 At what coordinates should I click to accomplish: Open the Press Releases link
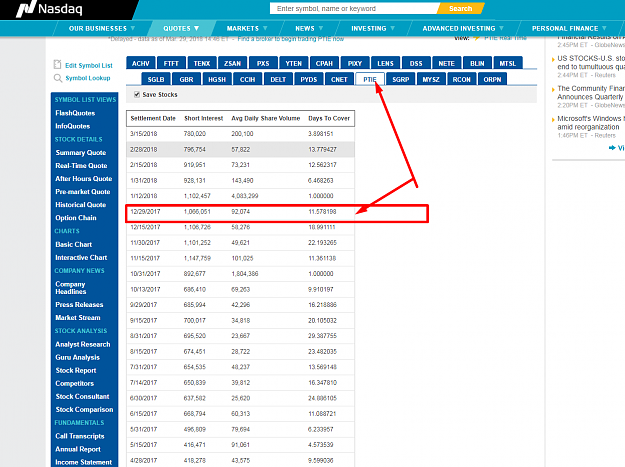(79, 305)
